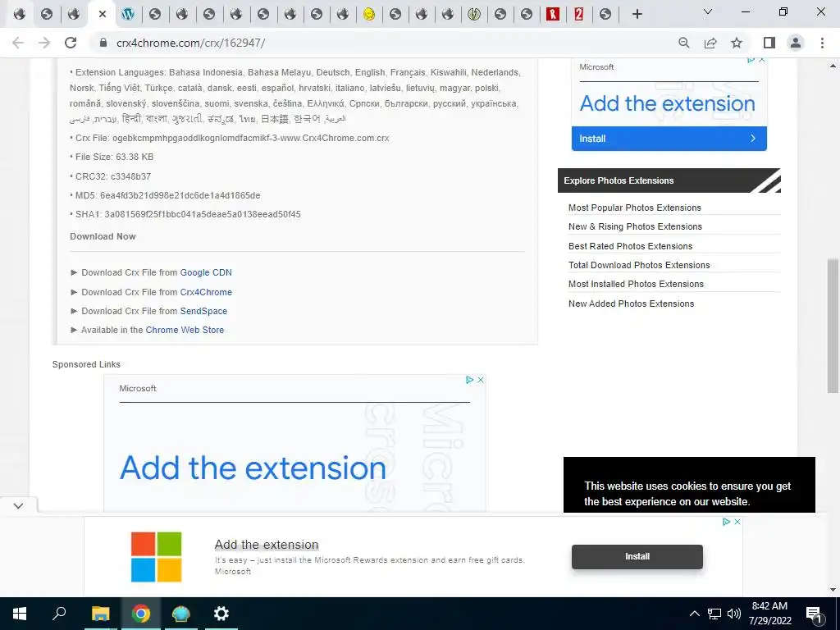Close the bottom banner ad

tap(737, 522)
